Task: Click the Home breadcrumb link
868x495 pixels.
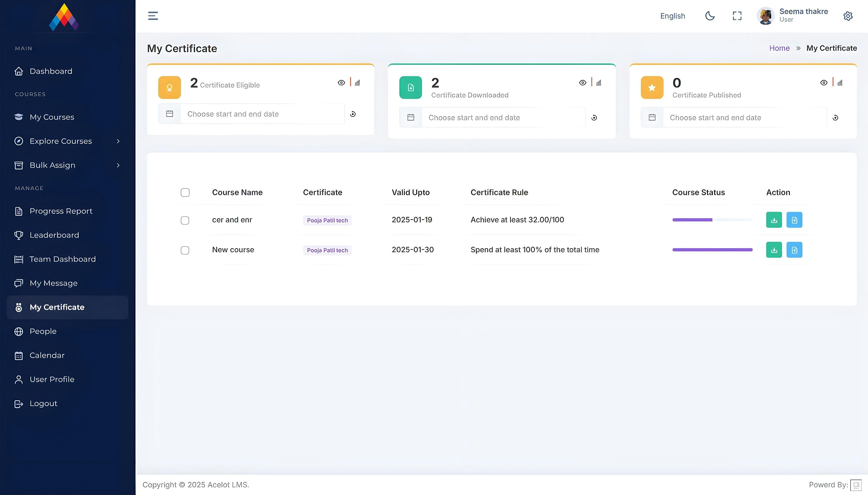Action: [x=779, y=48]
